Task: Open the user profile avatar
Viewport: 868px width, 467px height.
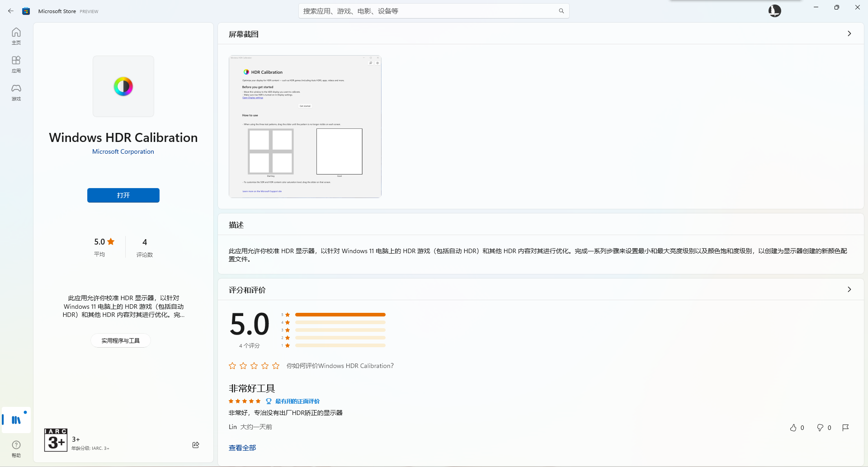Action: click(774, 10)
